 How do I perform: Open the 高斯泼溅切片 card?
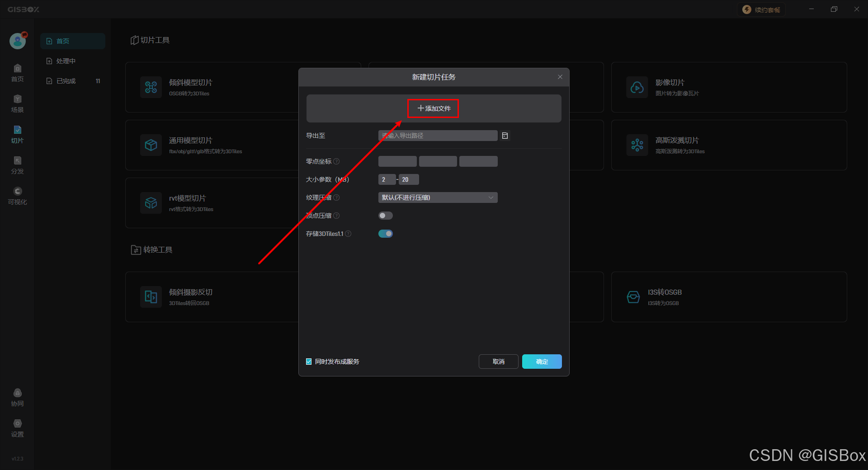click(x=729, y=145)
